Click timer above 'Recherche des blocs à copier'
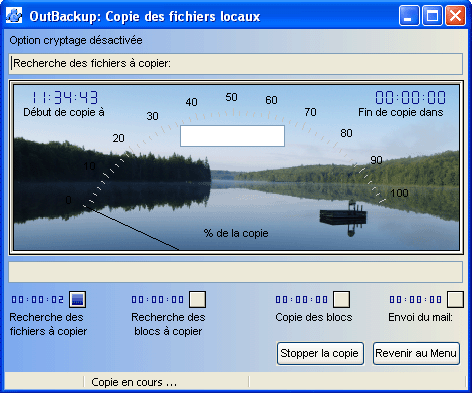This screenshot has width=472, height=393. click(x=158, y=300)
